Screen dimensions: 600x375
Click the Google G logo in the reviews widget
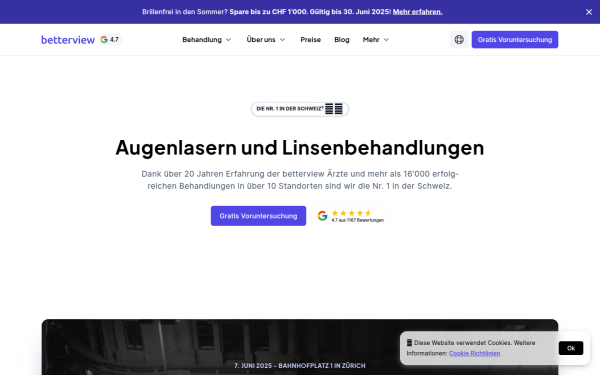coord(322,216)
